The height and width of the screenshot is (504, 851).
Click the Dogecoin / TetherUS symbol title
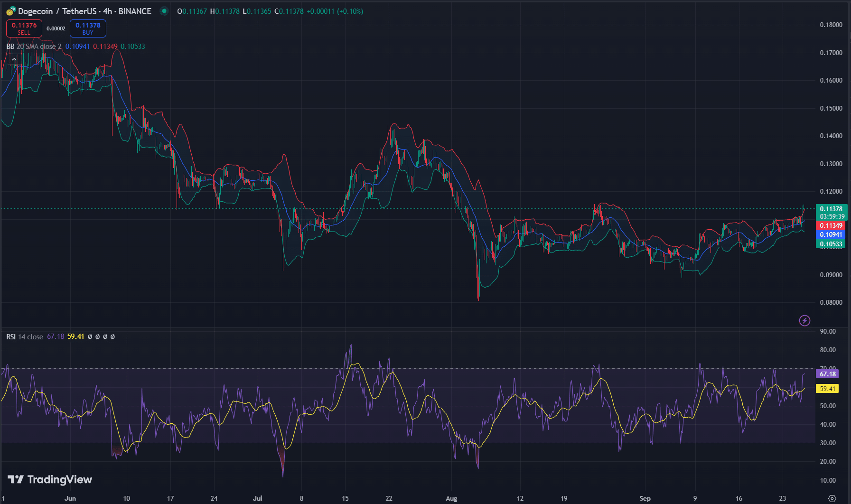[84, 11]
